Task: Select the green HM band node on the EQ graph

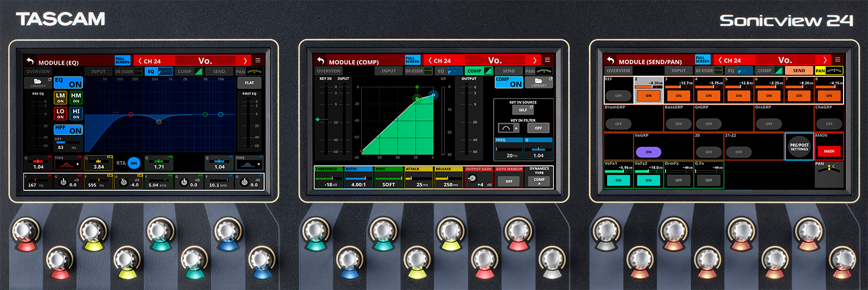Action: coord(205,114)
